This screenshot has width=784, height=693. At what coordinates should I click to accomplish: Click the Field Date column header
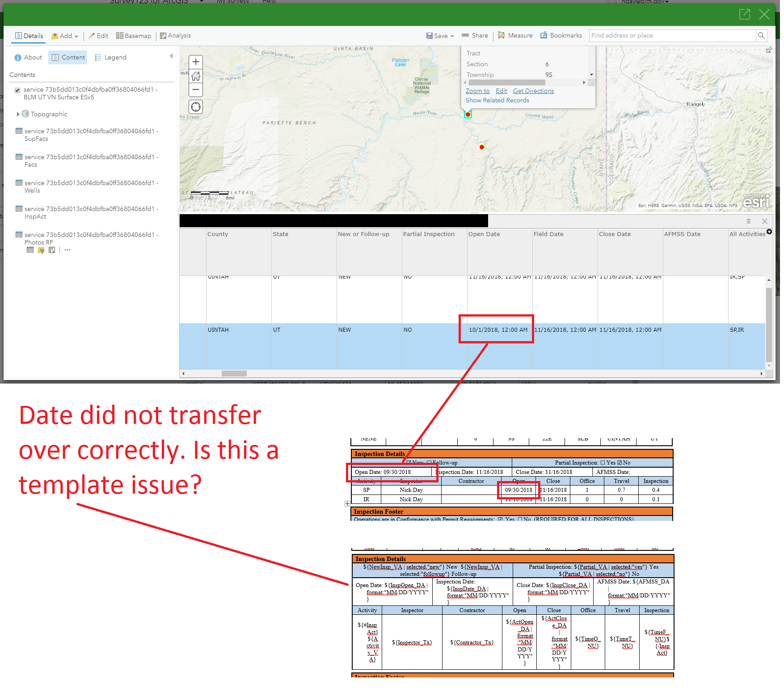tap(565, 252)
